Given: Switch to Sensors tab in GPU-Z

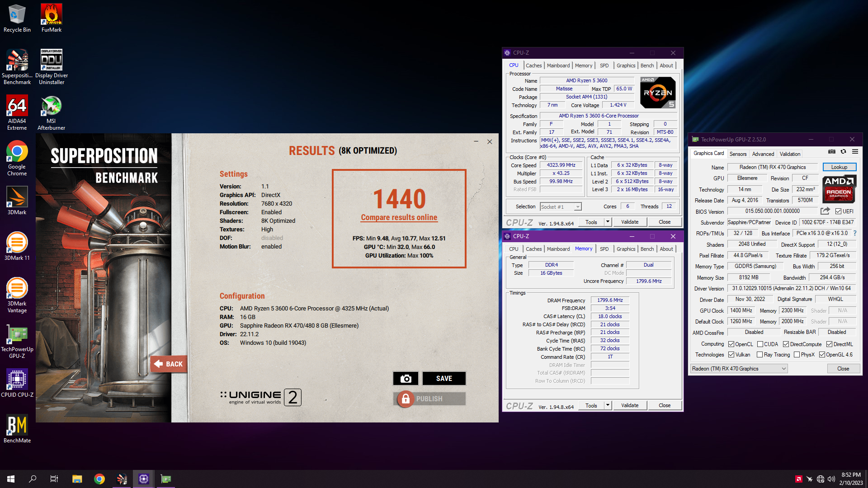Looking at the screenshot, I should click(x=738, y=154).
